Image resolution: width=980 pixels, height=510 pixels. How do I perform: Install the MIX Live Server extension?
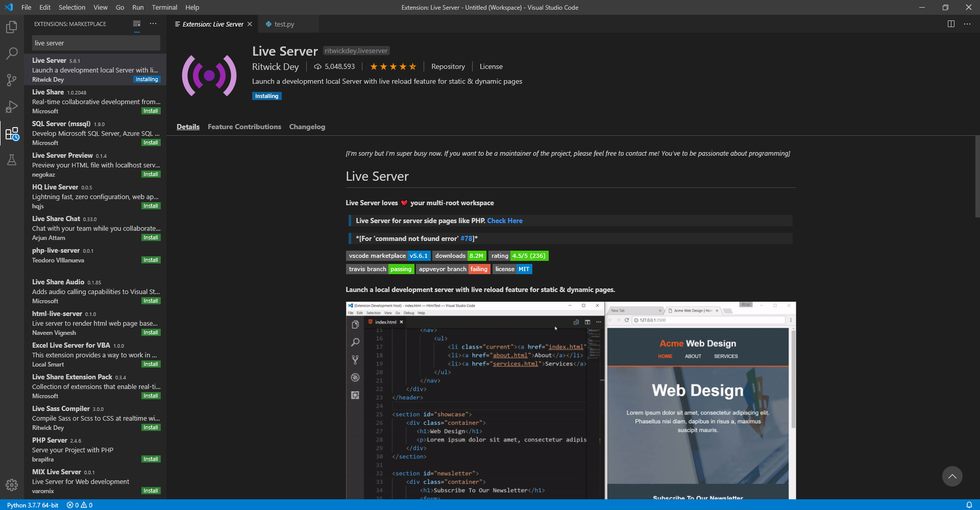point(151,491)
